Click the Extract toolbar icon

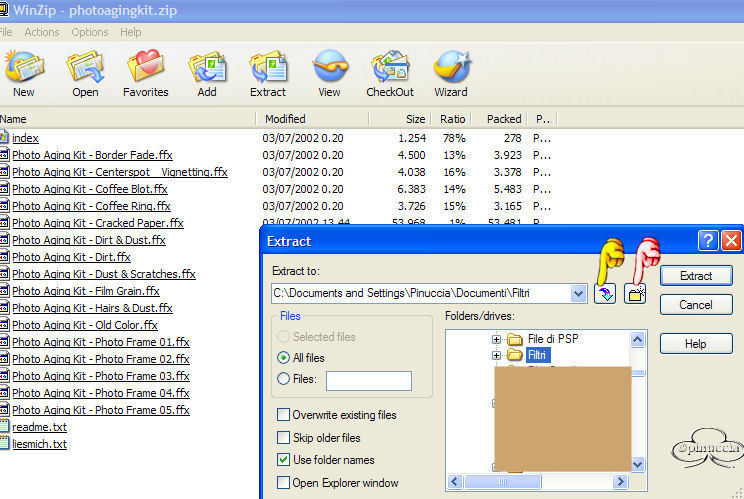(x=268, y=67)
